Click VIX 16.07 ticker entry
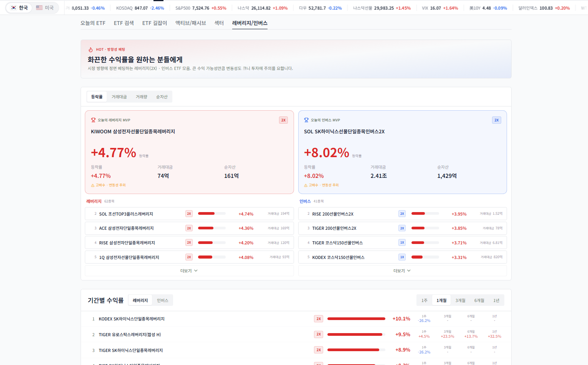This screenshot has width=588, height=365. (440, 8)
